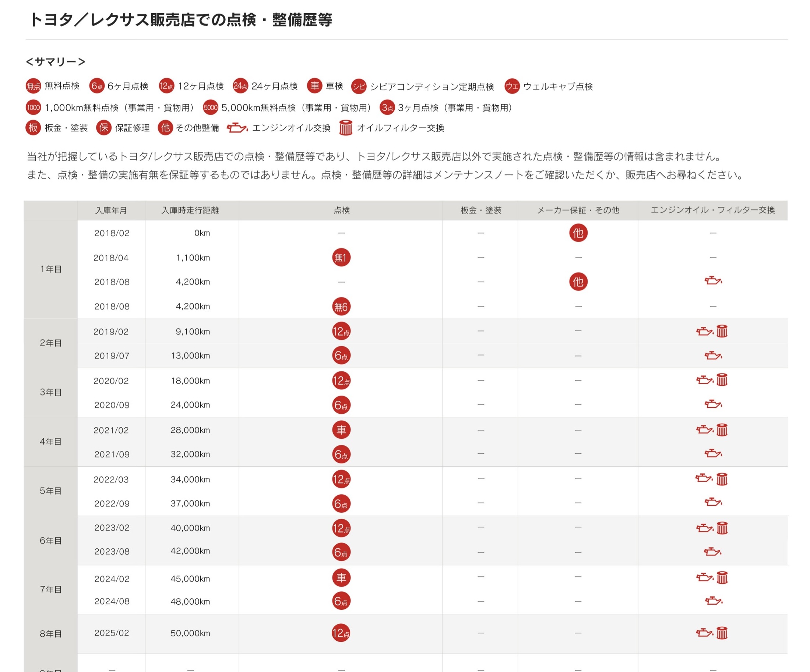810x672 pixels.
Task: Click the エンジンオイル交換 legend icon
Action: pyautogui.click(x=237, y=128)
